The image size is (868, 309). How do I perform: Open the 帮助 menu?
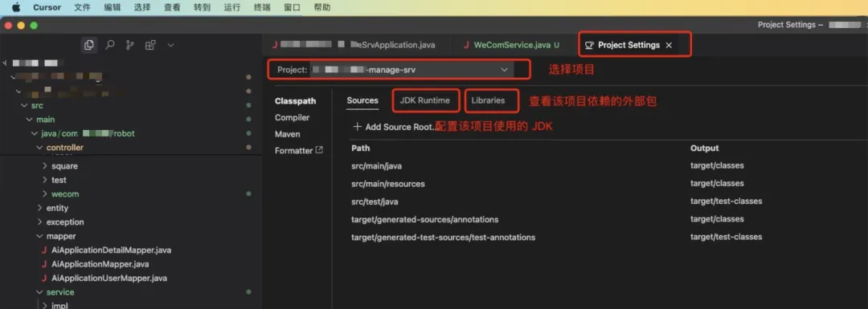point(321,8)
